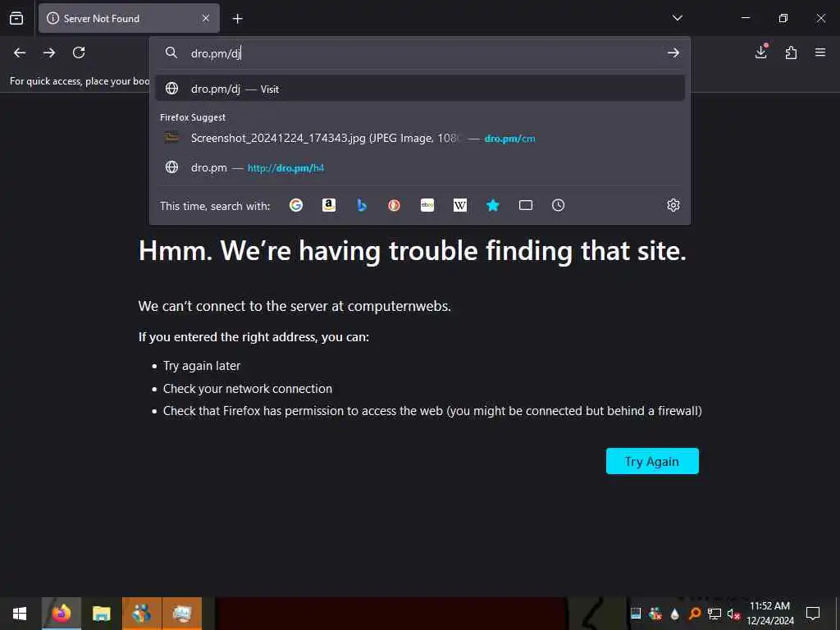Image resolution: width=840 pixels, height=630 pixels.
Task: Open search settings gear icon
Action: (x=673, y=205)
